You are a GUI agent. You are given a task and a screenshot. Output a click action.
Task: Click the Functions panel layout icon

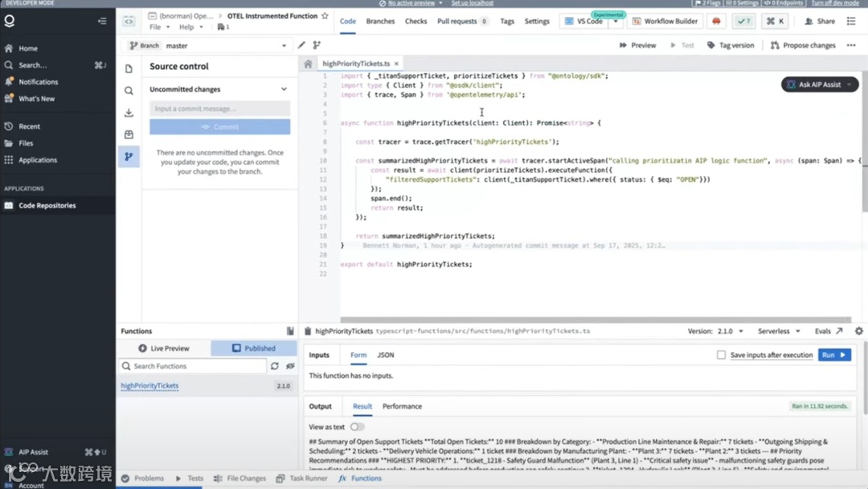click(290, 331)
